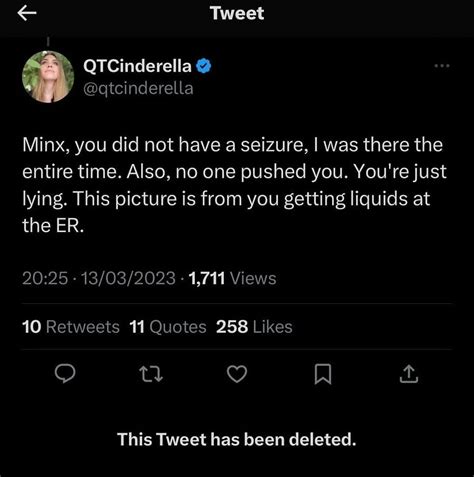
Task: See who gave the 258 Likes
Action: pos(254,327)
